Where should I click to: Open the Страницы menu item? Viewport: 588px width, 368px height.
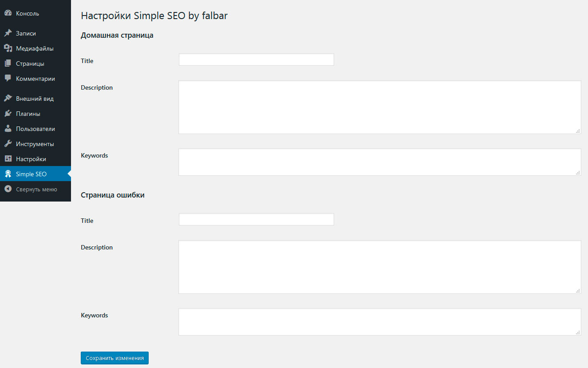pos(36,63)
